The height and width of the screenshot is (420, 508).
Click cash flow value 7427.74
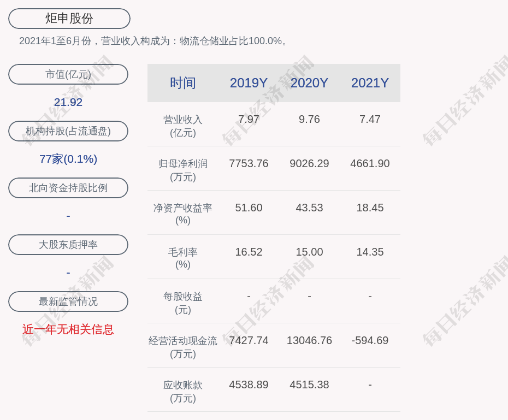[x=249, y=340]
